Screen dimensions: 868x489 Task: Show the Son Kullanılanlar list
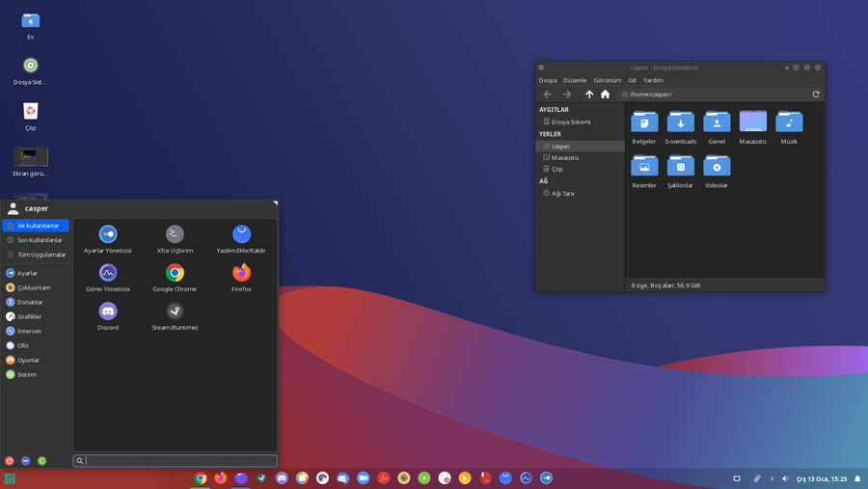tap(37, 240)
